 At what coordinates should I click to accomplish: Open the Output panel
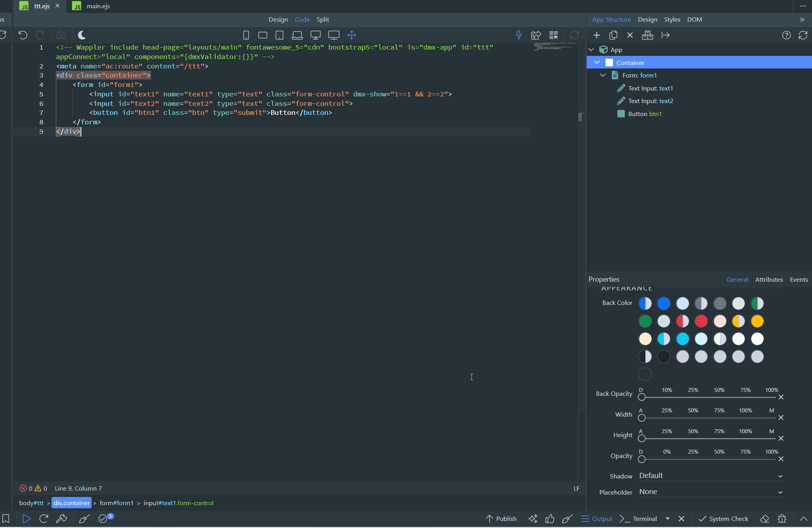click(597, 519)
